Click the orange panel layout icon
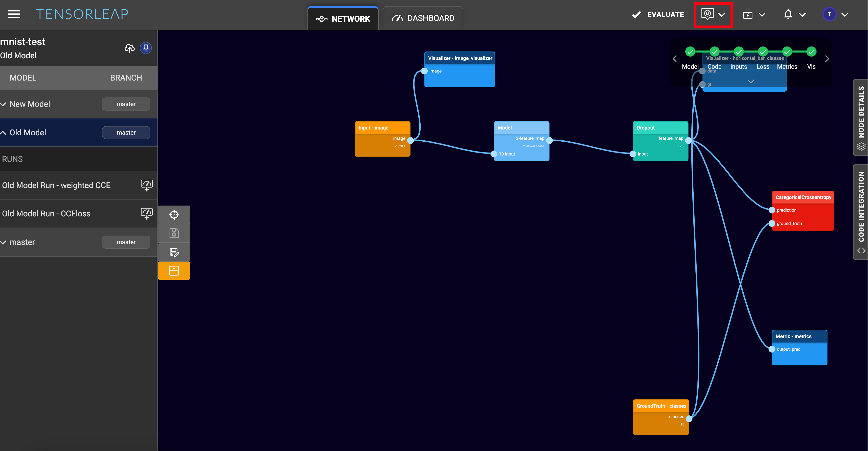This screenshot has height=451, width=868. tap(174, 270)
